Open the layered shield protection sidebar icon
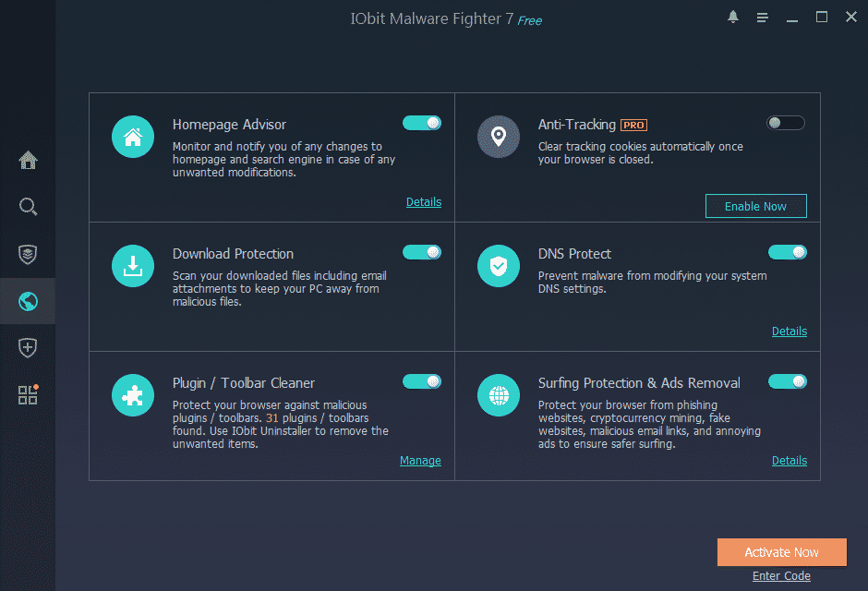This screenshot has height=591, width=868. point(28,255)
